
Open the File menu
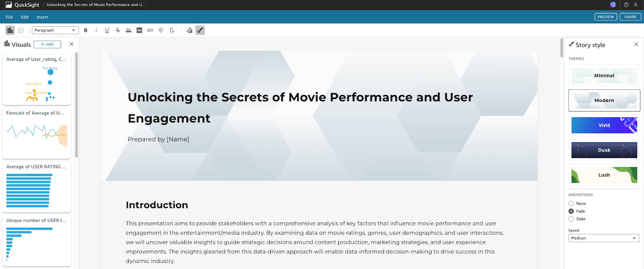[x=10, y=17]
